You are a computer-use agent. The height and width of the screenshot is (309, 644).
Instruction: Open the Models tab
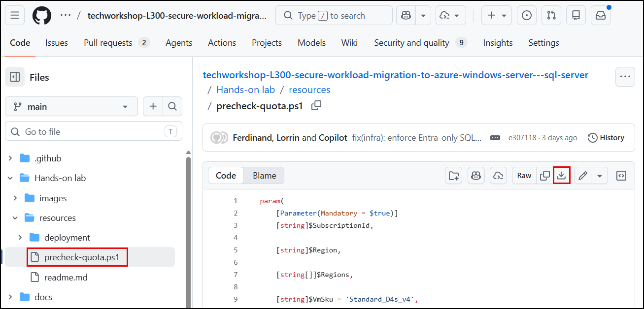pyautogui.click(x=311, y=43)
